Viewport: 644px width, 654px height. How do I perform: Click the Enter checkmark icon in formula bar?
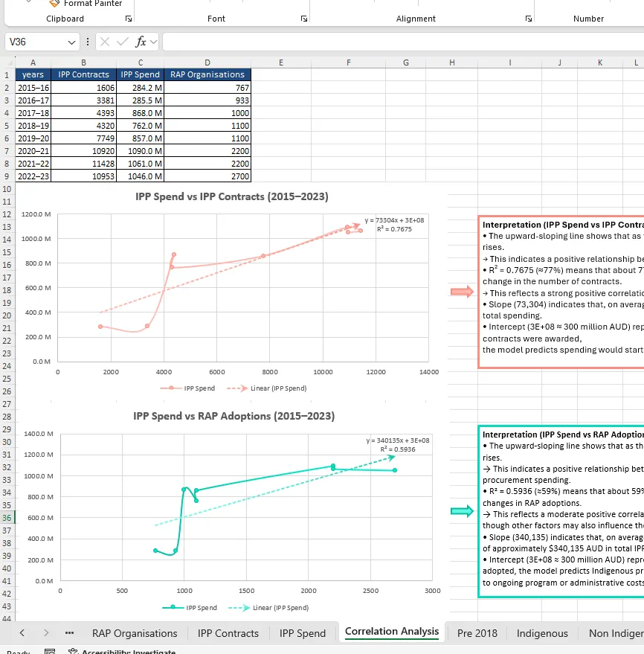(x=123, y=42)
